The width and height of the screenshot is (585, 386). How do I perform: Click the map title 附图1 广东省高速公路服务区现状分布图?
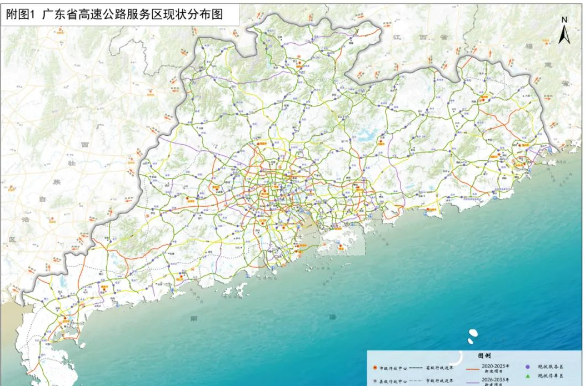click(x=114, y=15)
